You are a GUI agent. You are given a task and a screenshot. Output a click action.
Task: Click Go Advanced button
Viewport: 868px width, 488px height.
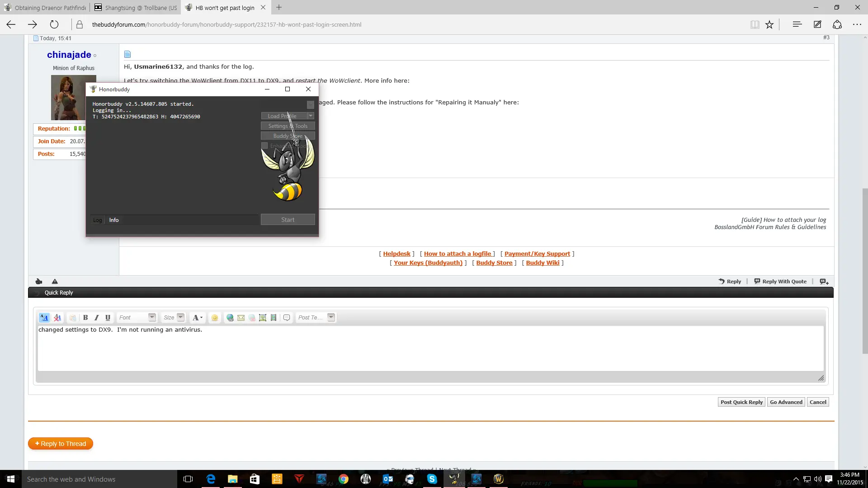(x=786, y=402)
